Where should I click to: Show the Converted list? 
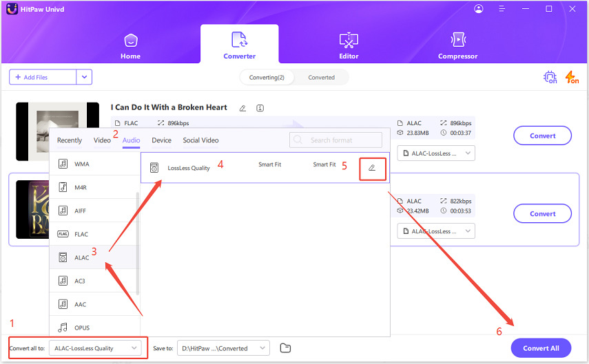321,77
